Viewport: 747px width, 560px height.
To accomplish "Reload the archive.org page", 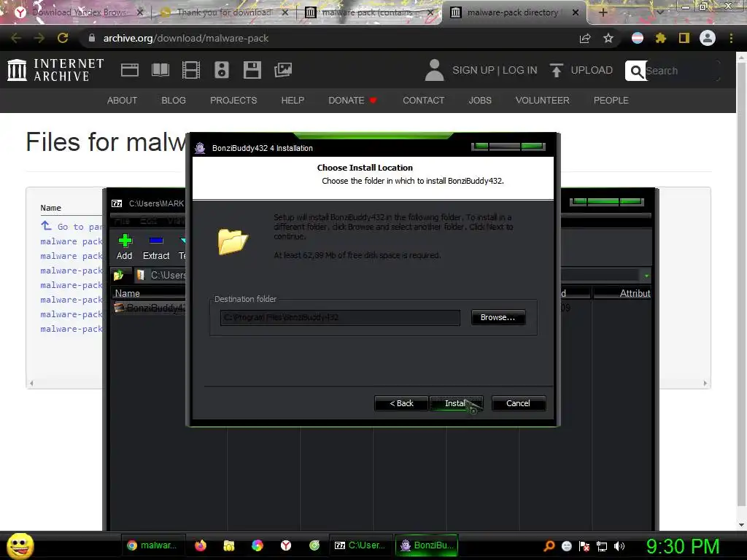I will tap(63, 38).
